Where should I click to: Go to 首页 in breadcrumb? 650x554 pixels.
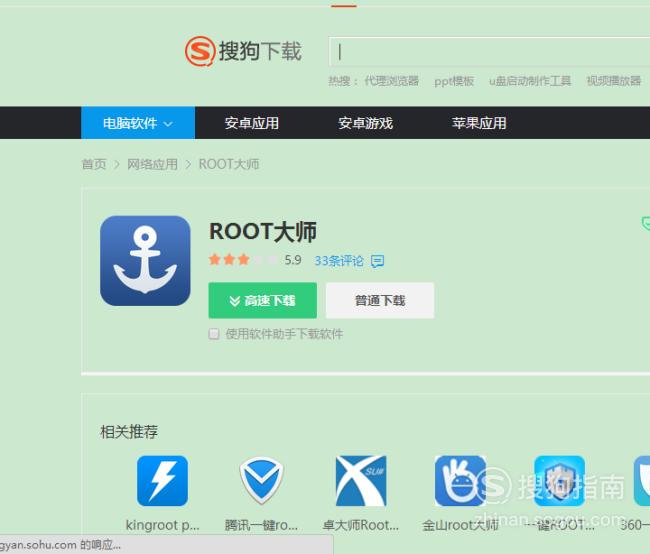coord(94,164)
